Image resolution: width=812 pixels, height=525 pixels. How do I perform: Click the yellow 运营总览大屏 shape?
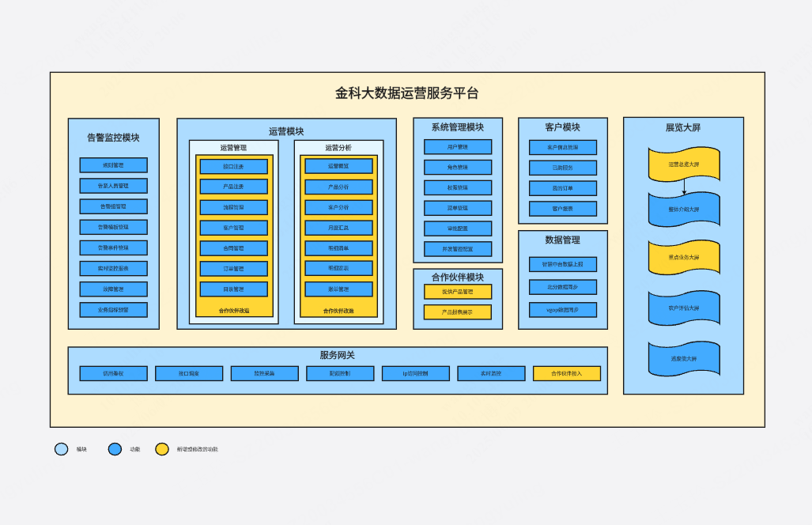[x=684, y=164]
